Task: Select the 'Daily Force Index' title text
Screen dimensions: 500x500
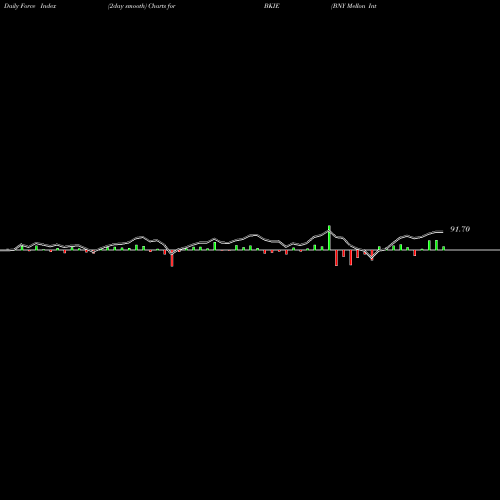Action: point(30,6)
